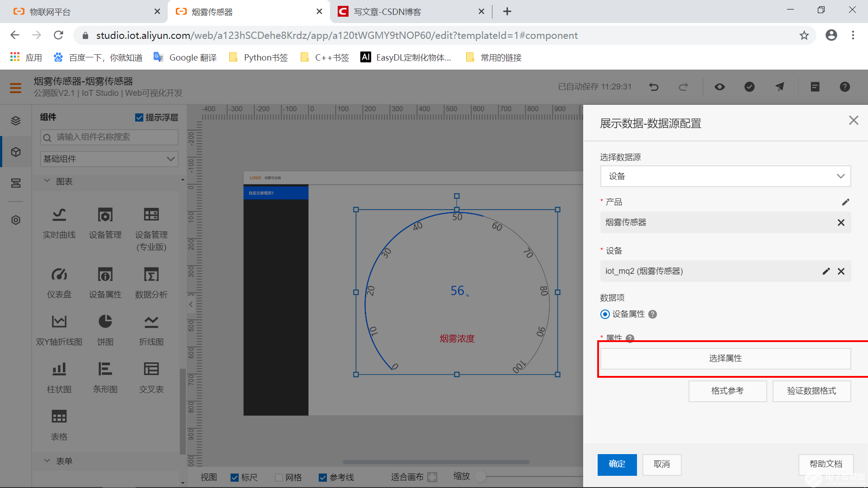Image resolution: width=868 pixels, height=488 pixels.
Task: Uncheck the 标尺 ruler checkbox
Action: (235, 477)
